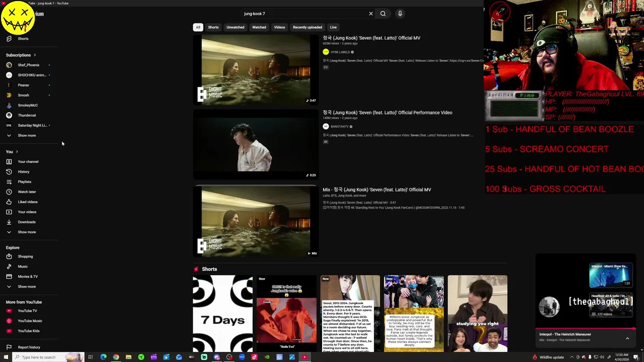Open Movies & TV under Explore
This screenshot has height=362, width=644.
click(x=28, y=277)
